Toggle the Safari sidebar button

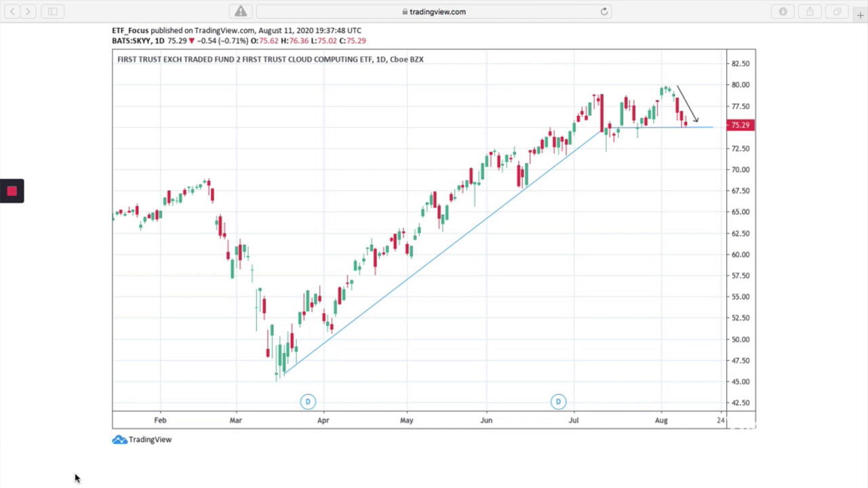tap(52, 12)
